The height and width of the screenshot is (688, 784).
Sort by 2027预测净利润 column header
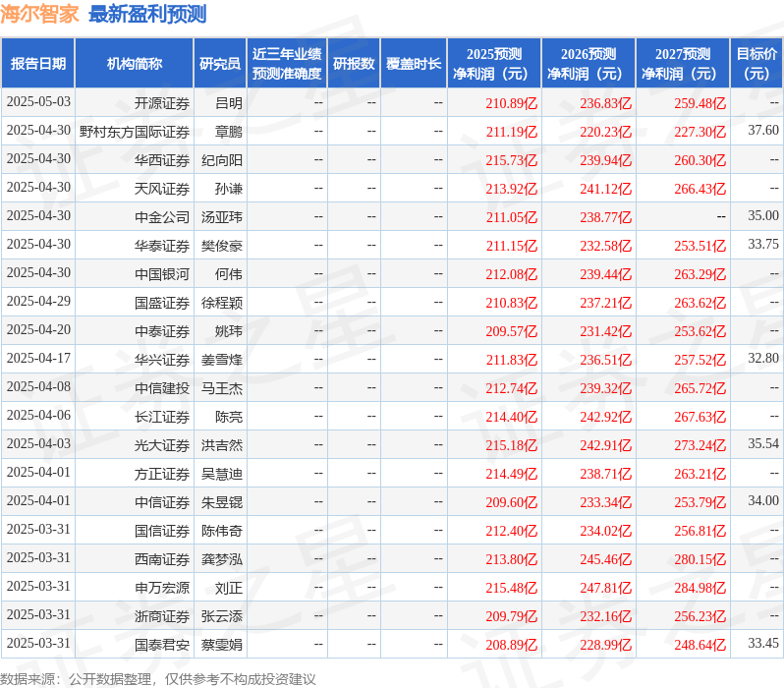tap(683, 64)
